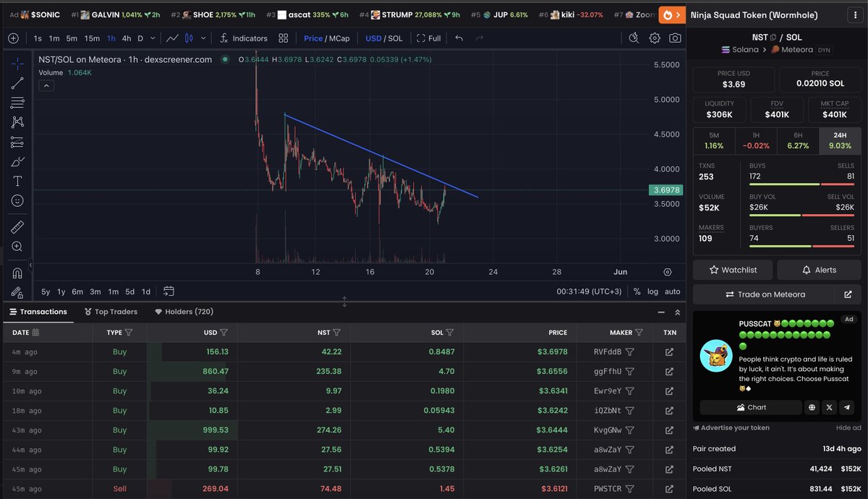Image resolution: width=868 pixels, height=499 pixels.
Task: Filter transactions by MAKER column
Action: click(639, 333)
